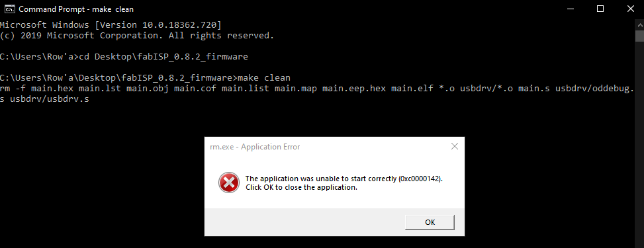The height and width of the screenshot is (248, 644).
Task: Click the 'Click OK to close the application' text
Action: (x=301, y=188)
